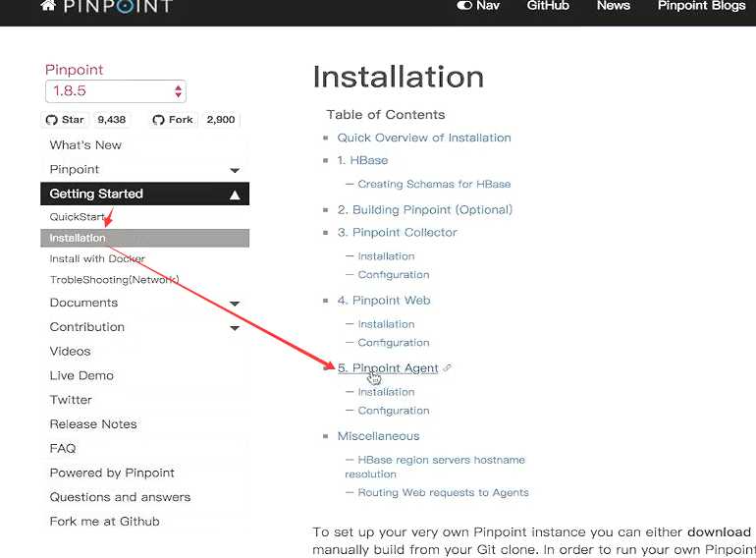756x558 pixels.
Task: Open Videos in sidebar
Action: (x=70, y=352)
